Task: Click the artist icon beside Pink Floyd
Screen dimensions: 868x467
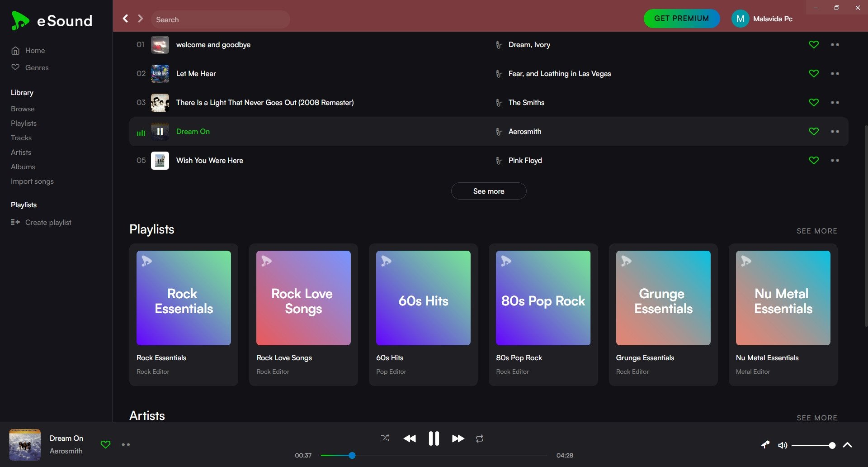Action: tap(498, 161)
